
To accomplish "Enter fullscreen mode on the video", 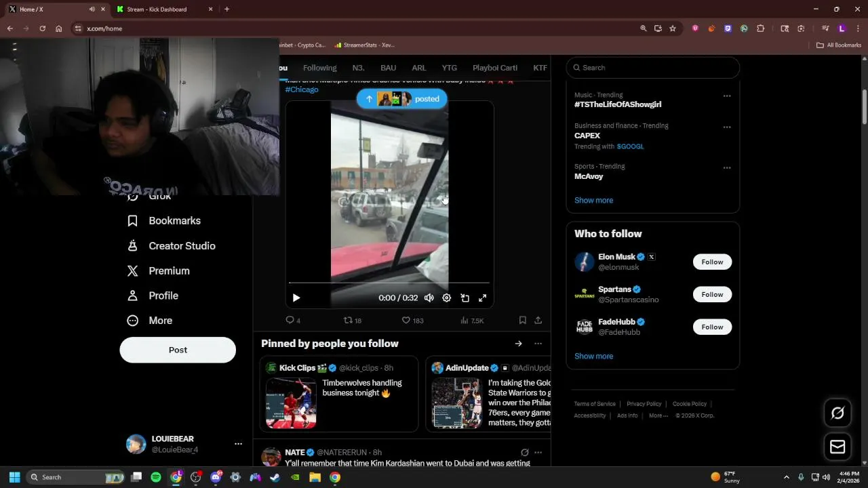I will (x=483, y=298).
